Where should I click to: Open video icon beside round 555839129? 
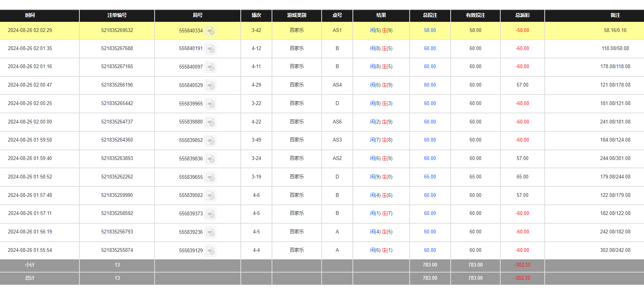pyautogui.click(x=210, y=251)
